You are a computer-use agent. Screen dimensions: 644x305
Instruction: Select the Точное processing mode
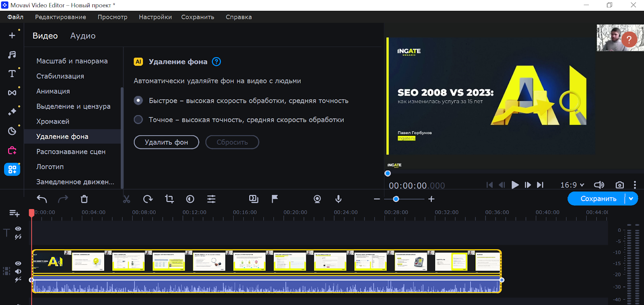pos(138,119)
